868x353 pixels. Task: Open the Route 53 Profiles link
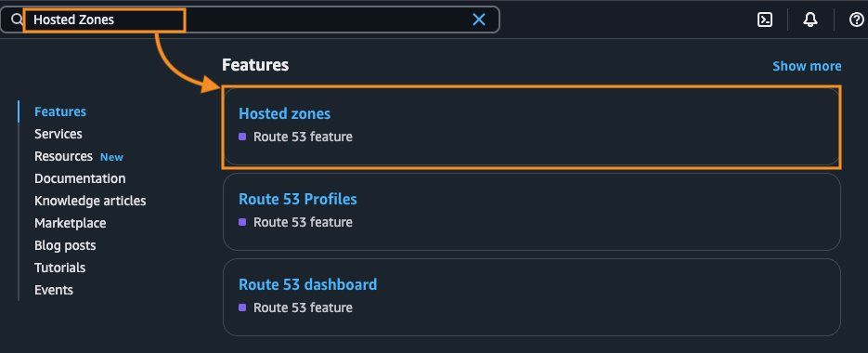(x=298, y=199)
